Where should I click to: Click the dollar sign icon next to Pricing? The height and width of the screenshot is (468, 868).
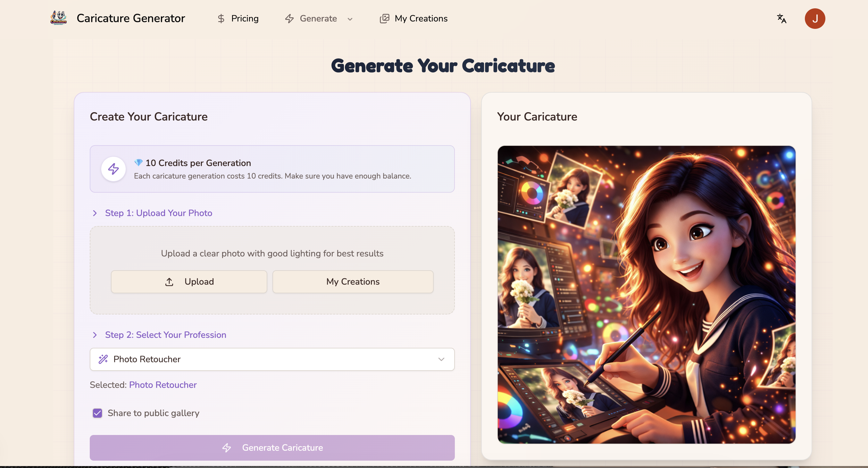pos(221,19)
